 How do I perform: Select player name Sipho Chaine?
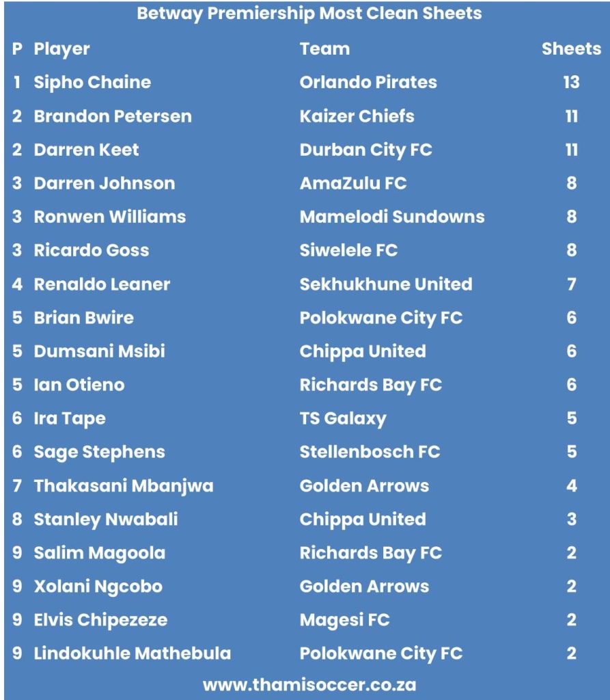click(x=92, y=83)
